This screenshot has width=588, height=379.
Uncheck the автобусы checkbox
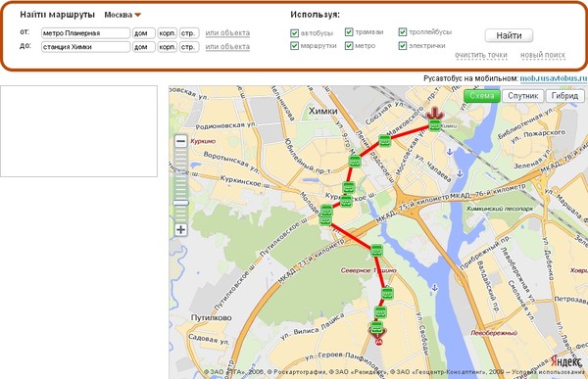[x=294, y=33]
